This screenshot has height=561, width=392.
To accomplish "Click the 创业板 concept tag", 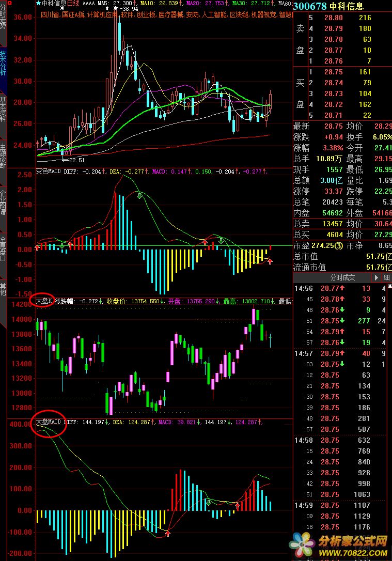I will pyautogui.click(x=146, y=14).
